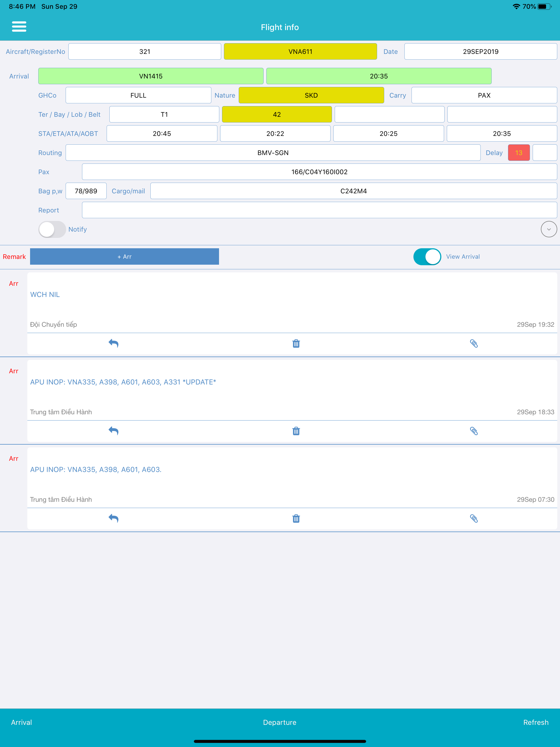Select the register number VNA611 field
The height and width of the screenshot is (747, 560).
(x=300, y=51)
